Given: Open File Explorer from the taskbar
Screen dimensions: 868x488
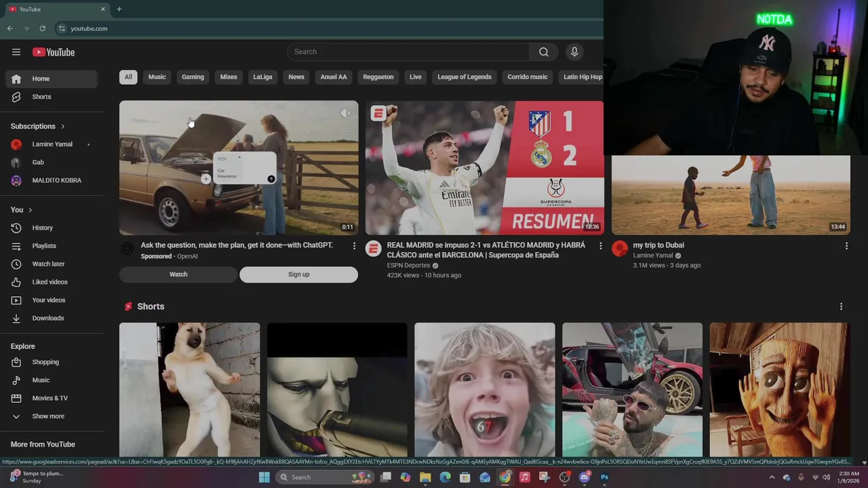Looking at the screenshot, I should click(425, 477).
